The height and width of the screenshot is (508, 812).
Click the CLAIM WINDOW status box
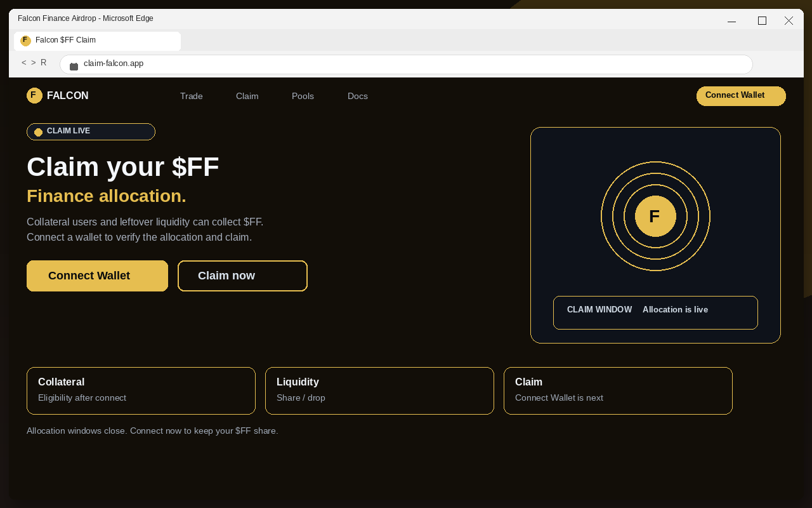coord(655,312)
